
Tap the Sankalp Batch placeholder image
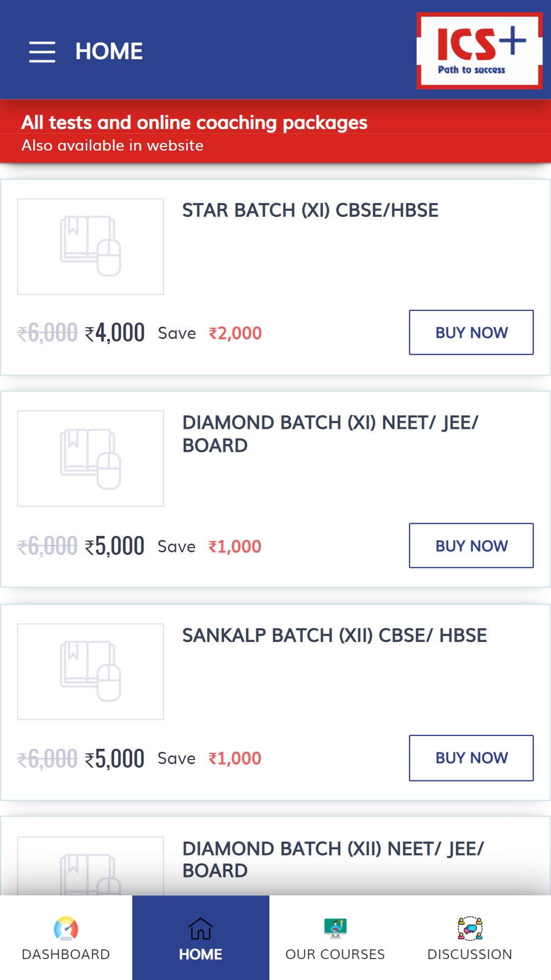[x=91, y=671]
